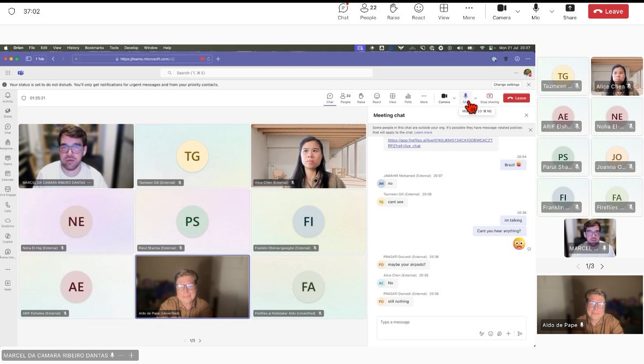Select Joanna O... tile in right gallery
The height and width of the screenshot is (364, 644).
click(617, 157)
